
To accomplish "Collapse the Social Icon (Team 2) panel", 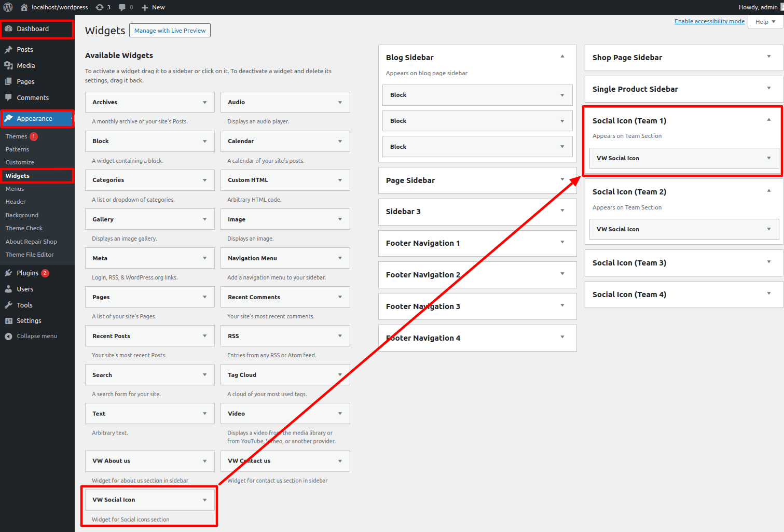I will click(x=768, y=191).
